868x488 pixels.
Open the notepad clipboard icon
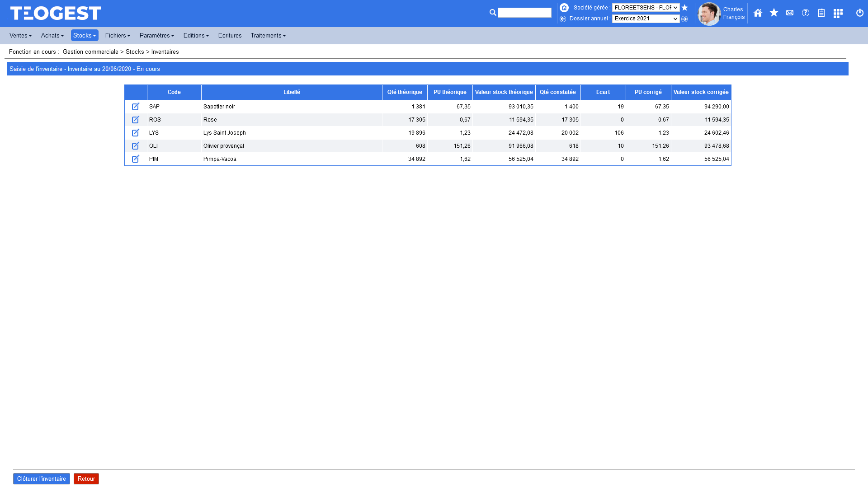point(821,13)
